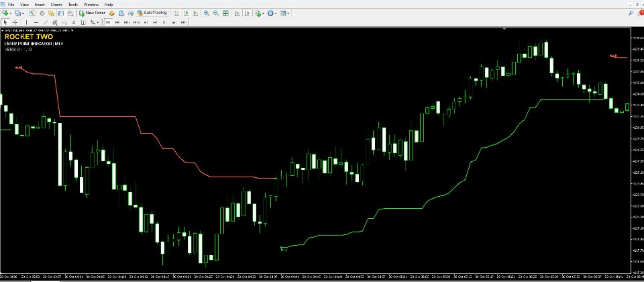Switch to MN monthly timeframe
This screenshot has width=644, height=282.
pos(184,22)
